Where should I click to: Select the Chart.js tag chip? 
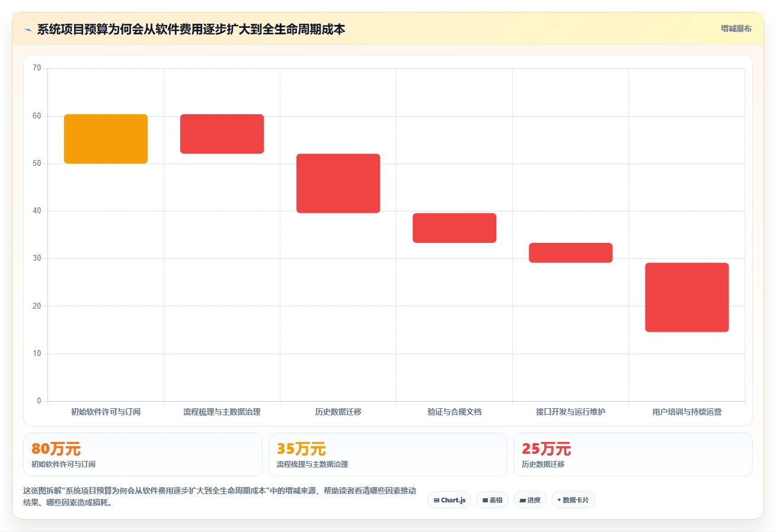449,500
